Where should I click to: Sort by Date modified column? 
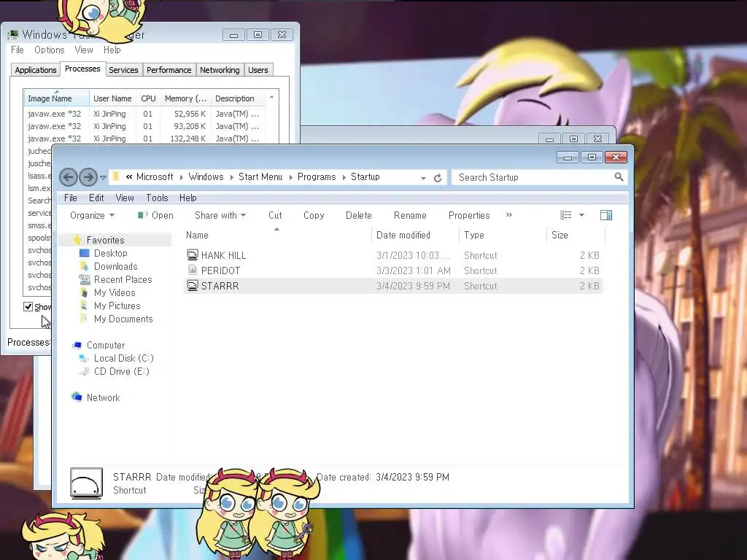(x=415, y=235)
